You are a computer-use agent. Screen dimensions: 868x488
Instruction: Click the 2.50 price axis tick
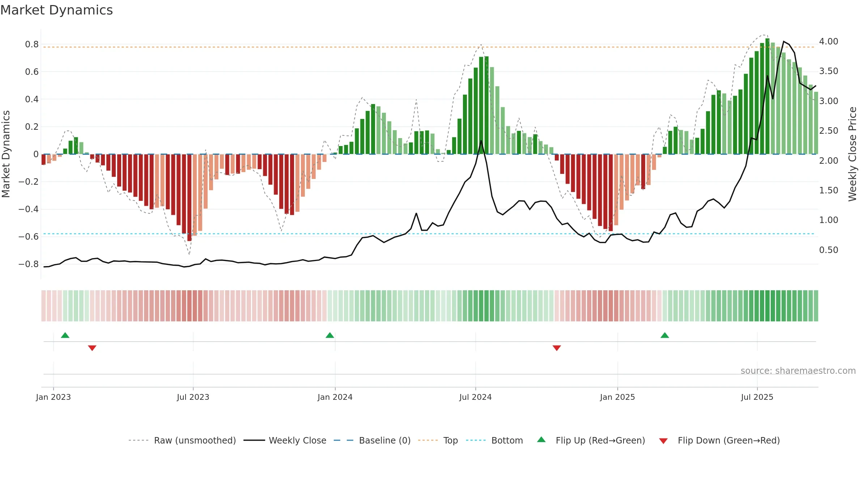click(x=829, y=130)
